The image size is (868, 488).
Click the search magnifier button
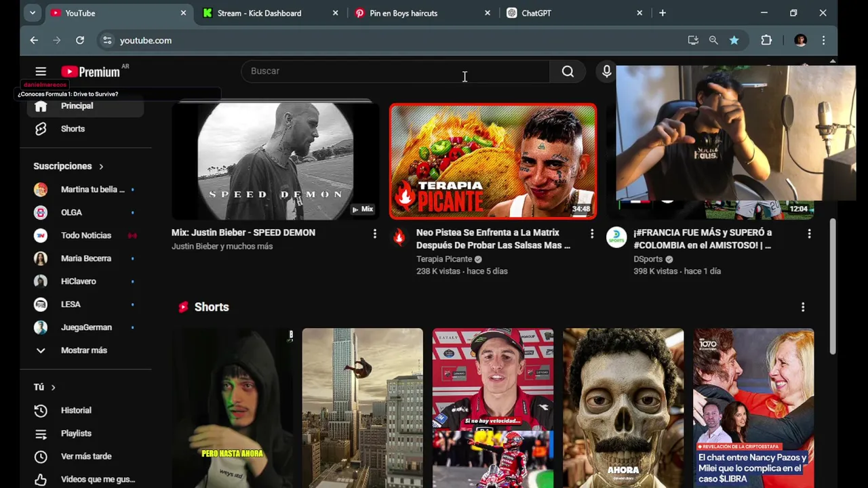coord(568,71)
